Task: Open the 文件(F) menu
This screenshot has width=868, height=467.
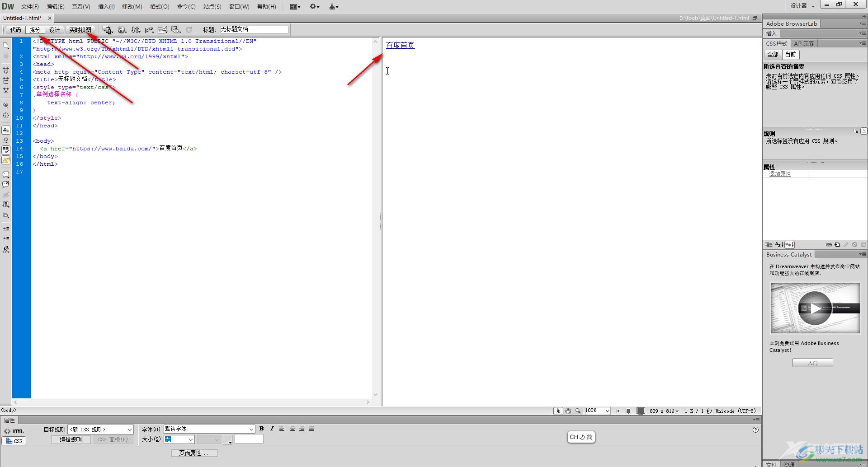Action: (x=30, y=7)
